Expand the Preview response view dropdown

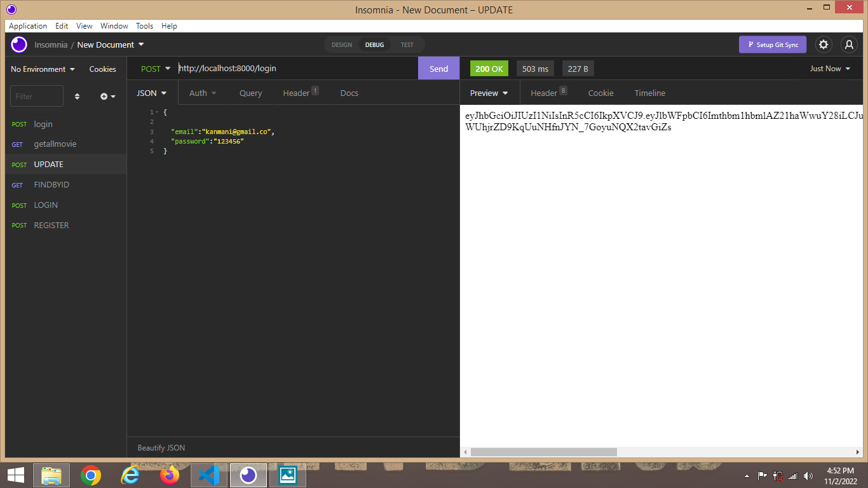[489, 93]
